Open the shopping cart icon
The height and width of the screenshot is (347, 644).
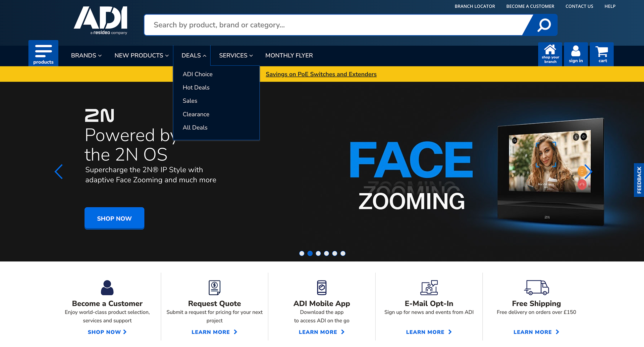click(602, 54)
